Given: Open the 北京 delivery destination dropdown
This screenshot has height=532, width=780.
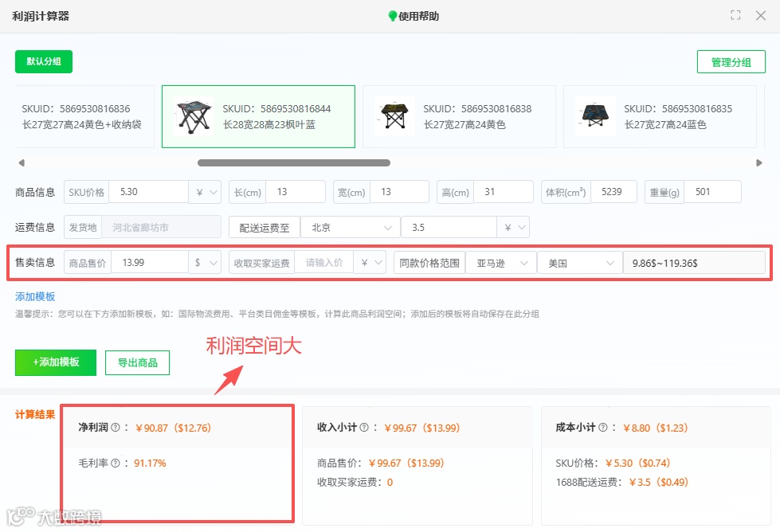Looking at the screenshot, I should click(351, 227).
